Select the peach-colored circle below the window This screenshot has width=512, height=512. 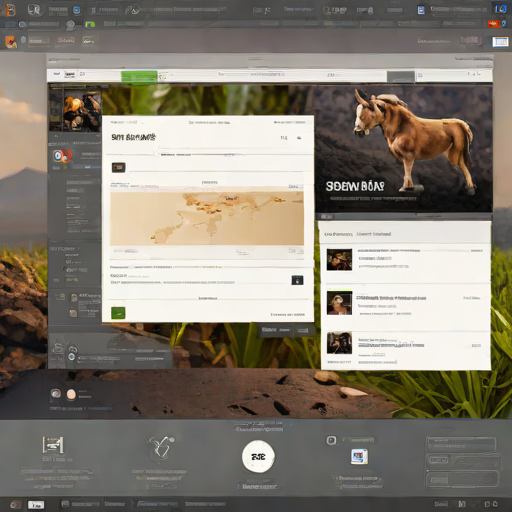click(71, 394)
